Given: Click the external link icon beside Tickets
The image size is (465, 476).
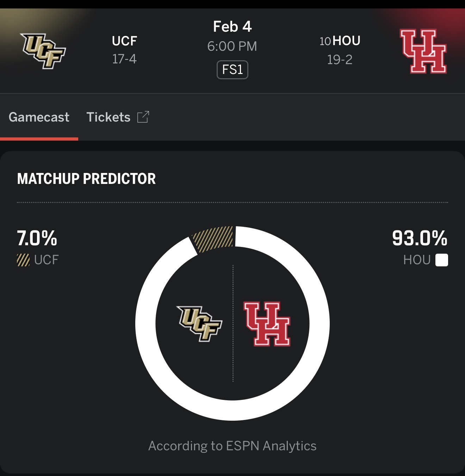Looking at the screenshot, I should [143, 117].
